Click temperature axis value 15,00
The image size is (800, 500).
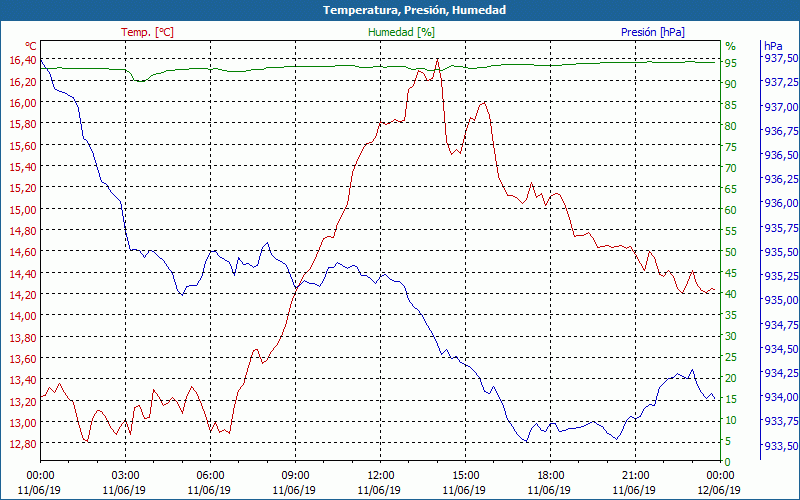pos(23,209)
